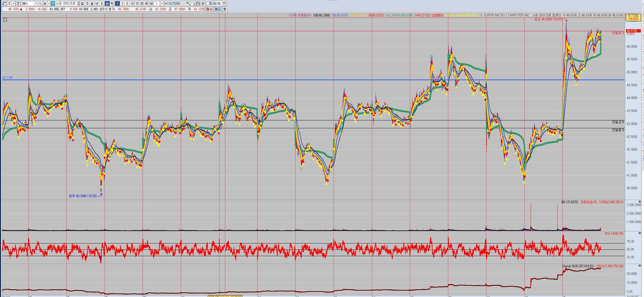Expand the SMCI ticker symbol dropdown
This screenshot has height=297, width=644.
click(x=36, y=3)
